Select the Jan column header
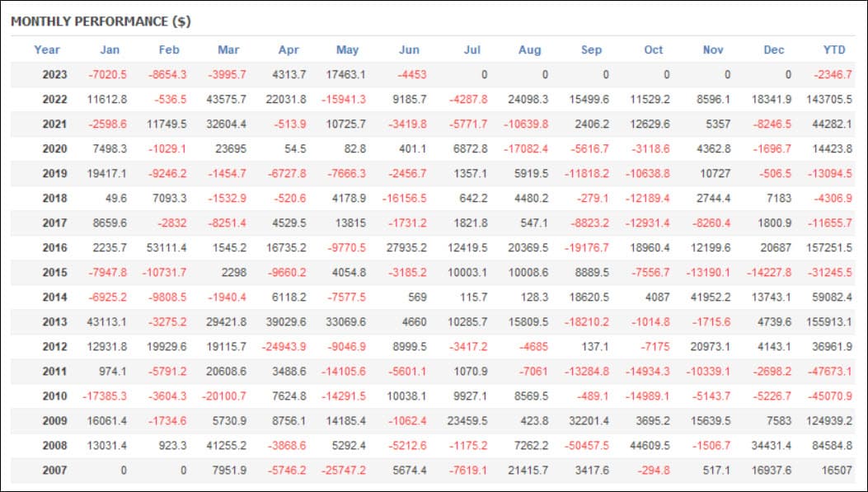The image size is (868, 492). [110, 49]
